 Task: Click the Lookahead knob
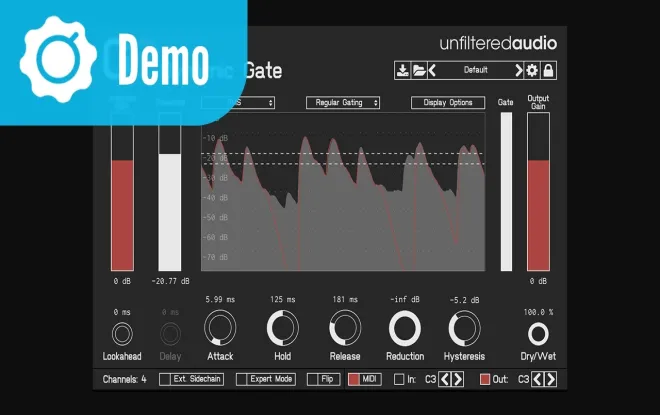(x=122, y=334)
